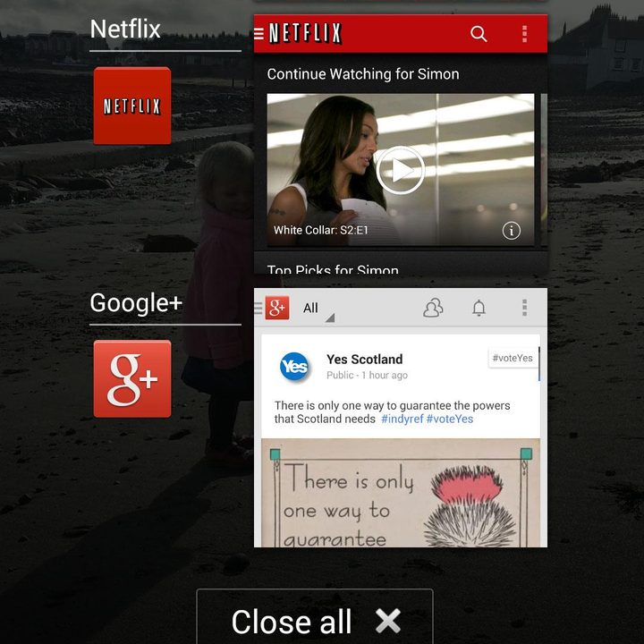644x644 pixels.
Task: Open the Netflix overflow menu dots
Action: point(524,34)
